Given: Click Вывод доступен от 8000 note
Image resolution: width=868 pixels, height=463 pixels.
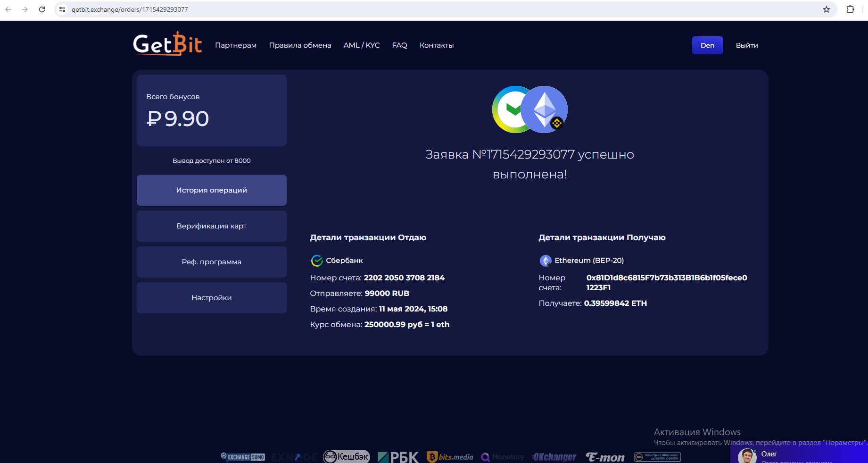Looking at the screenshot, I should [x=212, y=161].
